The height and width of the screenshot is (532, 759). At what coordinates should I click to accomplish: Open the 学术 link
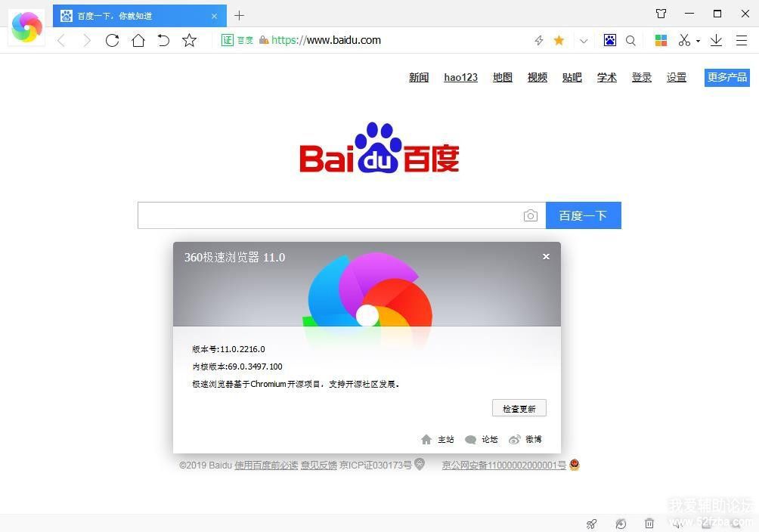pyautogui.click(x=606, y=77)
